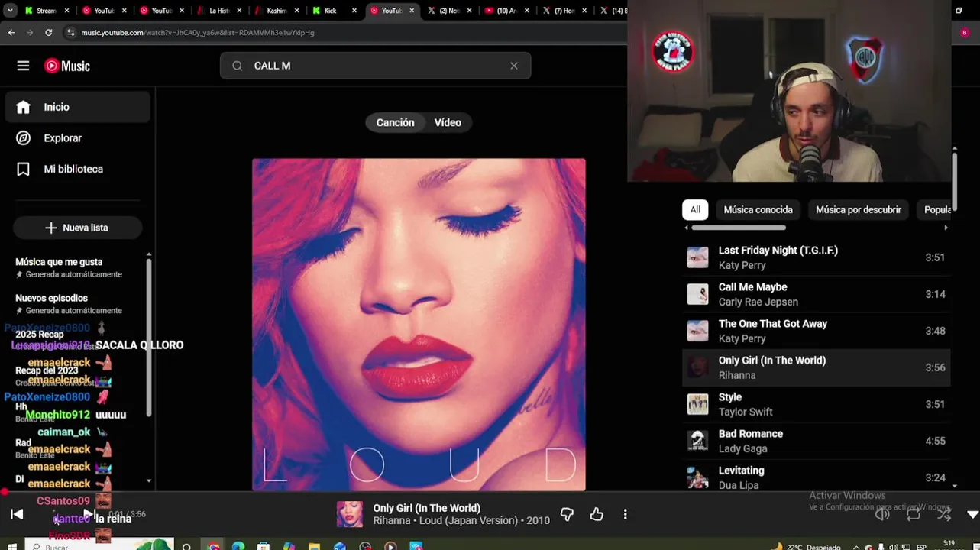Dislike the current song
The image size is (980, 550).
click(567, 515)
